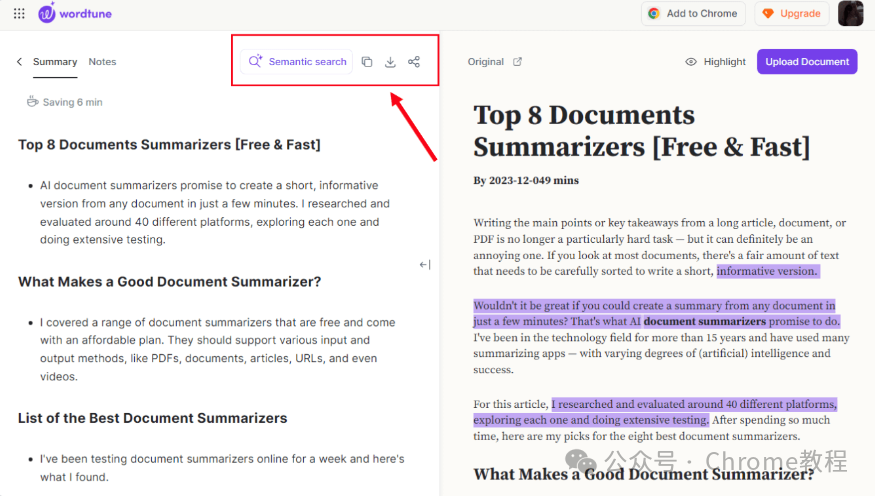Open Semantic search

(x=297, y=61)
